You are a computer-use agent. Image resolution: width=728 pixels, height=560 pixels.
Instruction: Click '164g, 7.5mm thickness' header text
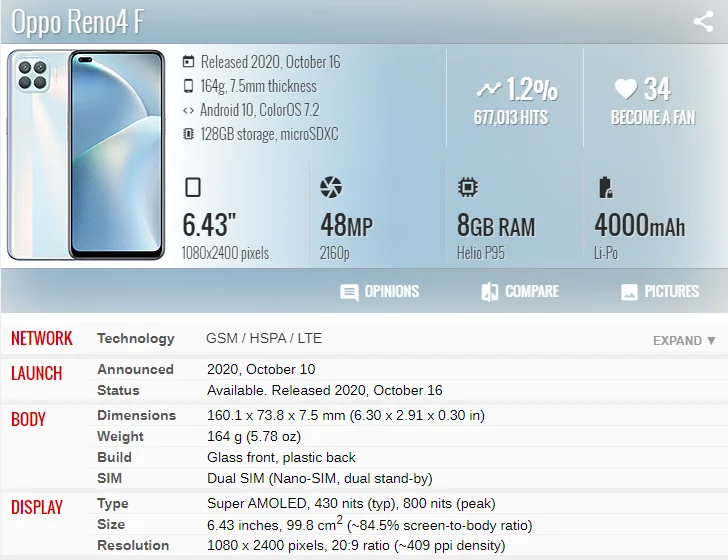[259, 86]
